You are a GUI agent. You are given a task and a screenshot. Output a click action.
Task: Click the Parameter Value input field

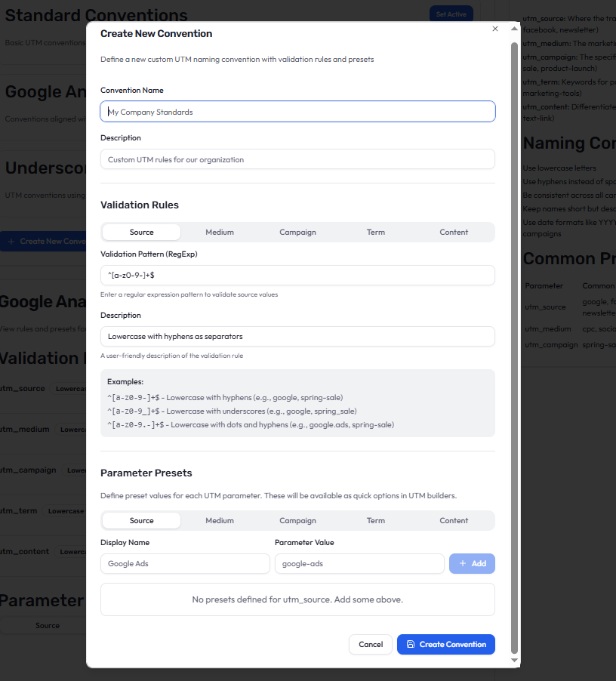click(359, 563)
